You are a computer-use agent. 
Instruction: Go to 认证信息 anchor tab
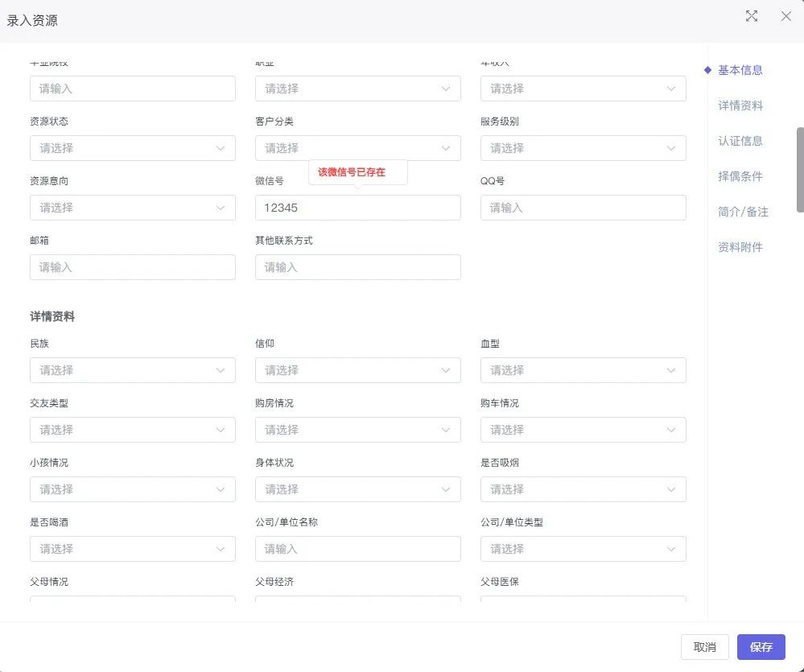pos(740,141)
